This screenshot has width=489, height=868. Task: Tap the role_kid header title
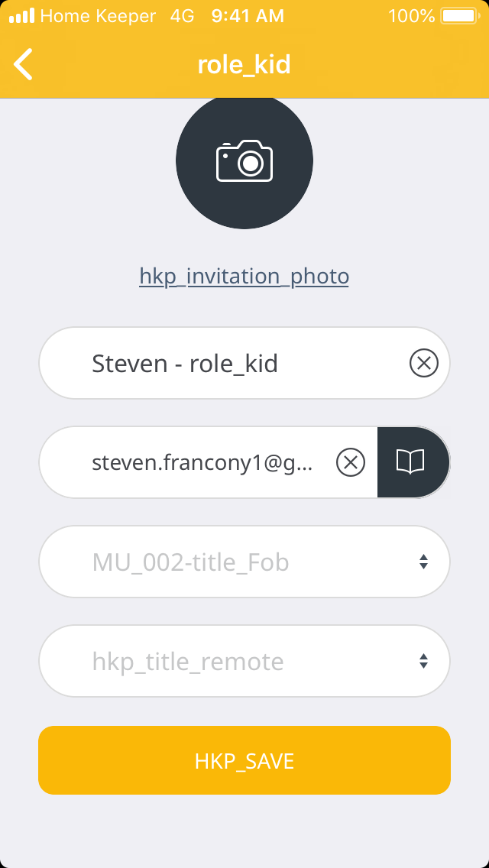[x=244, y=64]
